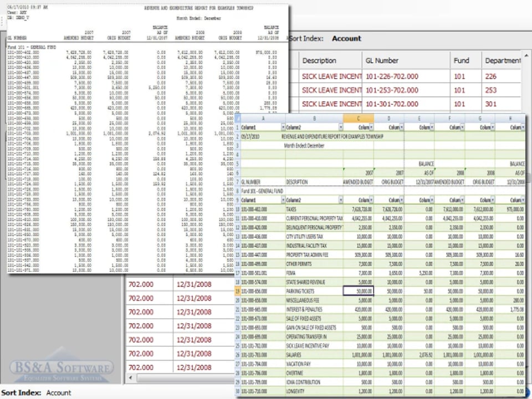Select FEMA cell in spreadsheet
Screen dimensions: 532x399
(x=315, y=273)
